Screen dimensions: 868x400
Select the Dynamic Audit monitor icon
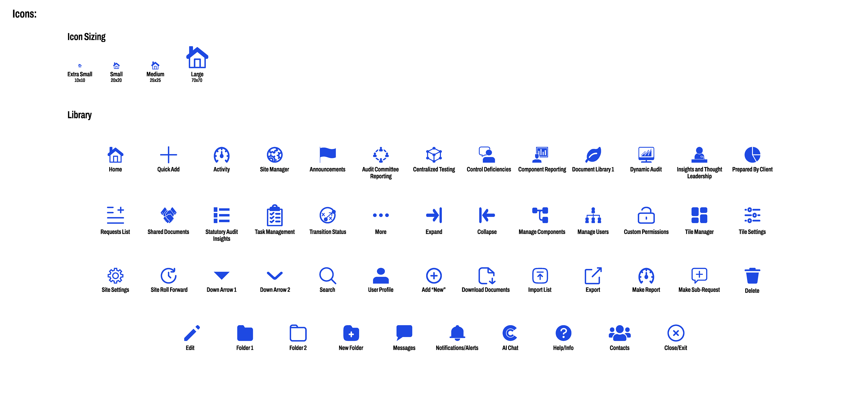coord(646,155)
